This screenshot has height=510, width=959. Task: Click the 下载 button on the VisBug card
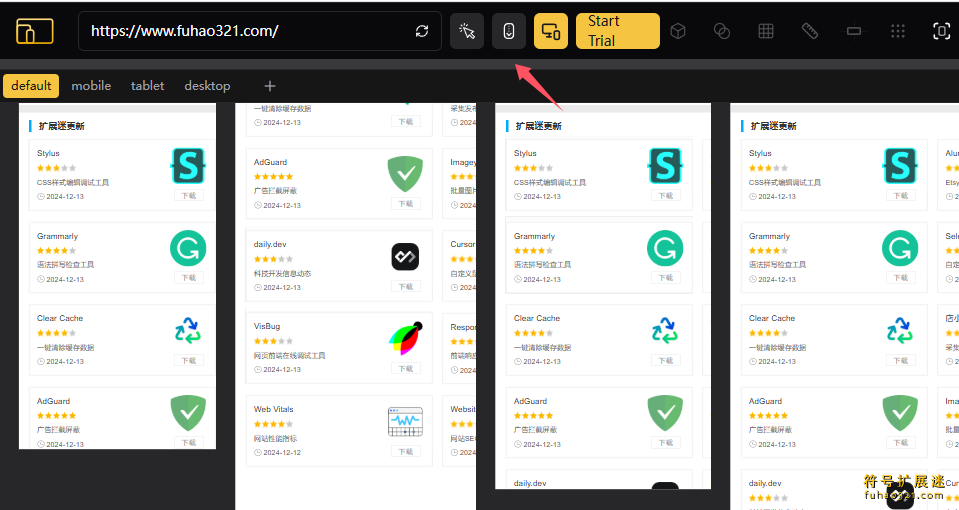(x=406, y=369)
